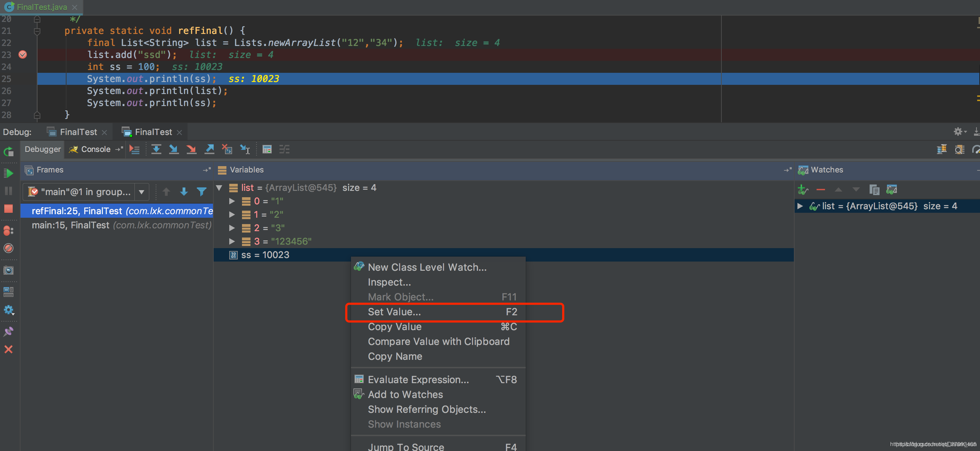Choose Evaluate Expression... in context menu
The width and height of the screenshot is (980, 451).
(438, 380)
